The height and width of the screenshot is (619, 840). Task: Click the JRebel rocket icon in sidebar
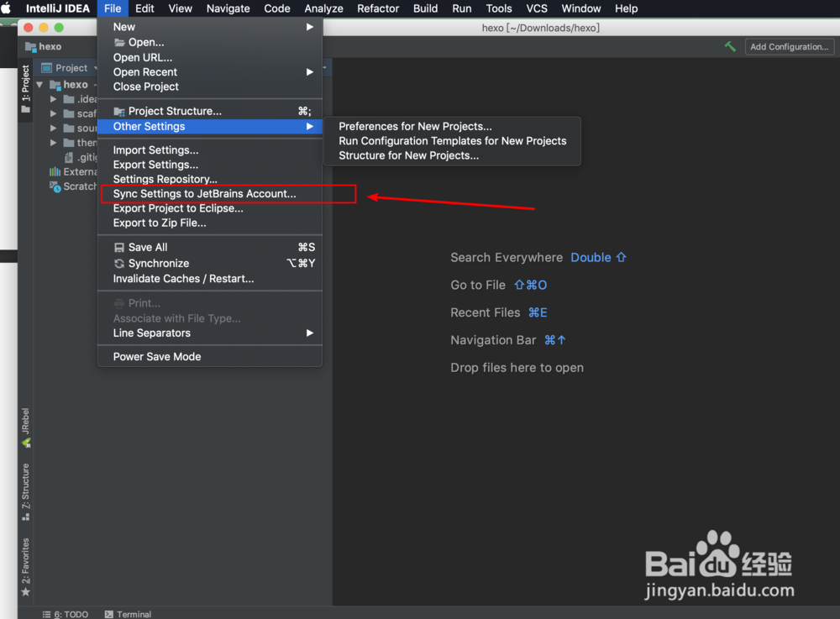click(x=26, y=443)
